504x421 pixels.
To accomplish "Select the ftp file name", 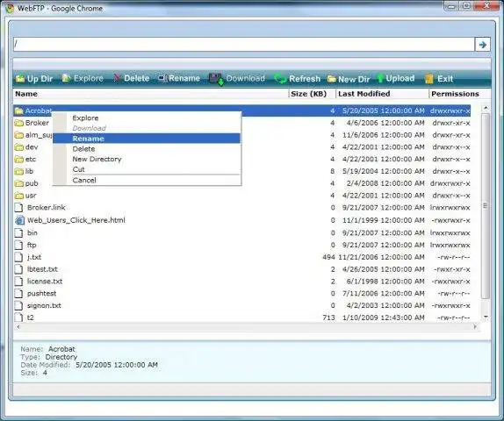I will 32,245.
